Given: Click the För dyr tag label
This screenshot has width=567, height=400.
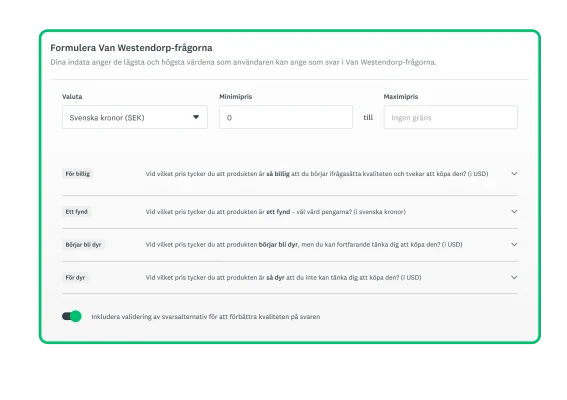Looking at the screenshot, I should [75, 277].
